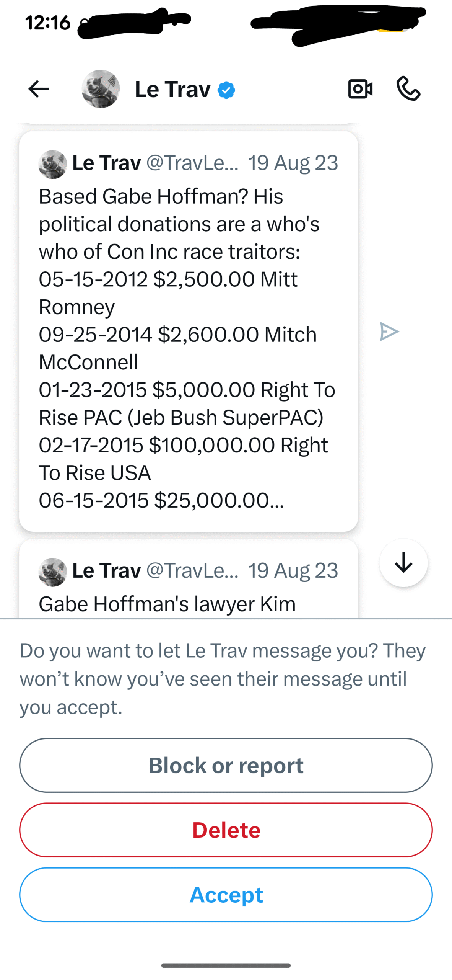Open the tweet about Gabe Hoffman's political donations
The width and height of the screenshot is (452, 980).
pyautogui.click(x=187, y=348)
